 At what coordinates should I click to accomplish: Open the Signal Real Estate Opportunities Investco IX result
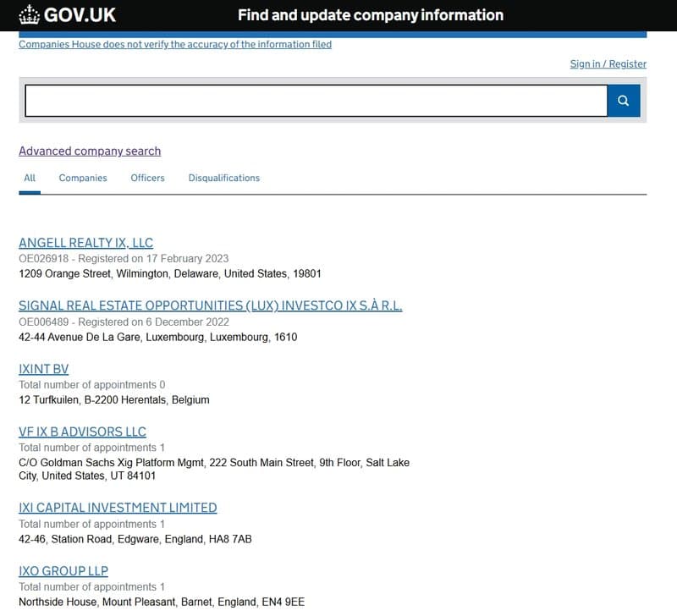coord(210,305)
